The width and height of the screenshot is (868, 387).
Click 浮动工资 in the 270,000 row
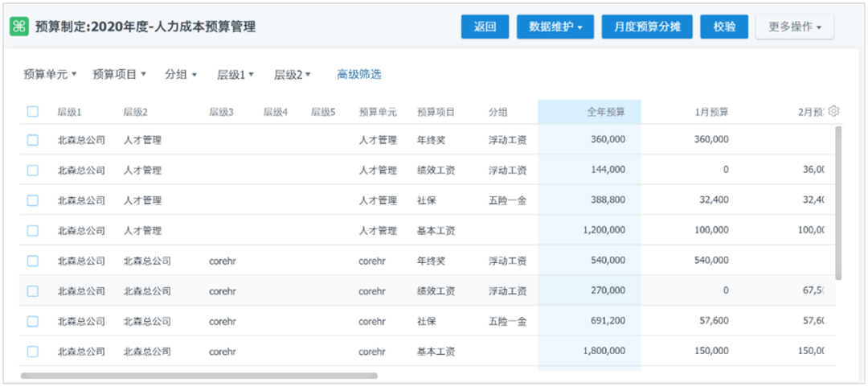pyautogui.click(x=507, y=290)
